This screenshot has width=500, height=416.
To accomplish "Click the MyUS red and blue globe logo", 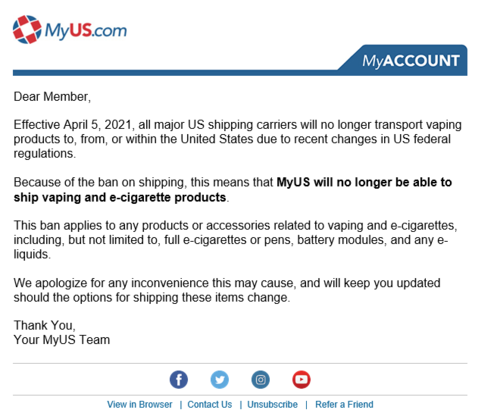I will point(27,29).
